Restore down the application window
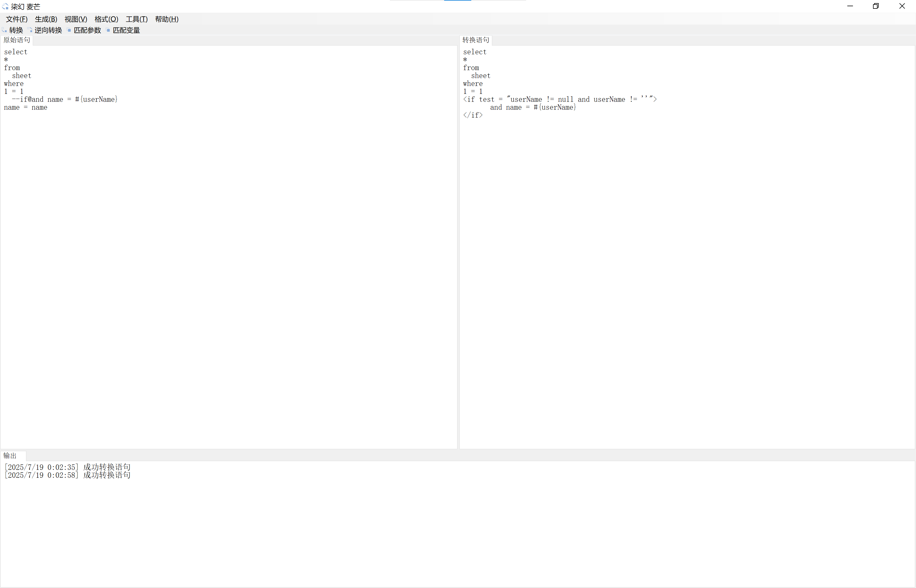 pyautogui.click(x=876, y=6)
